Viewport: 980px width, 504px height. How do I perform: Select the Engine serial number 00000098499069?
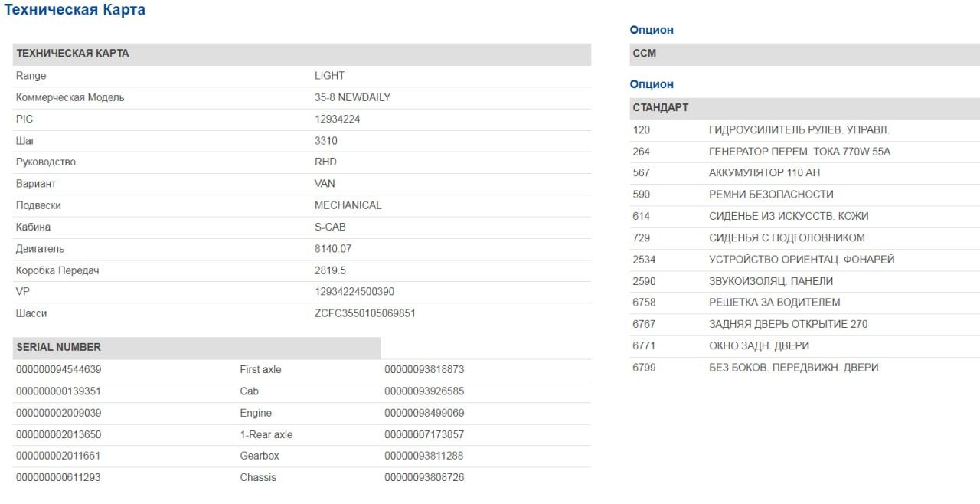pos(424,413)
